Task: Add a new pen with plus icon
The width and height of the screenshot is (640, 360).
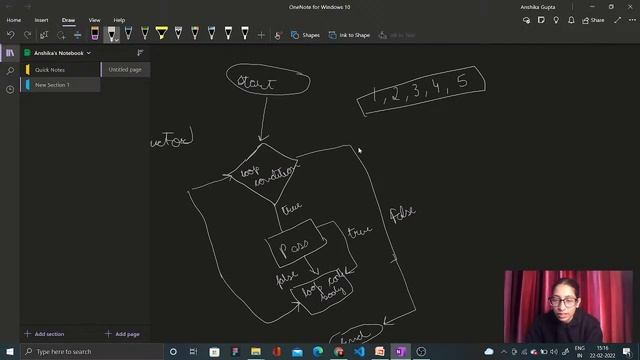Action: tap(261, 35)
